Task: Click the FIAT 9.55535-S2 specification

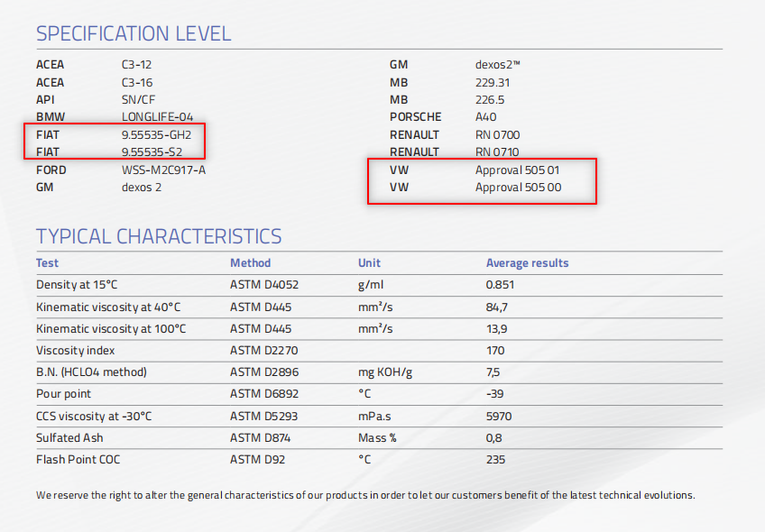Action: (x=152, y=151)
